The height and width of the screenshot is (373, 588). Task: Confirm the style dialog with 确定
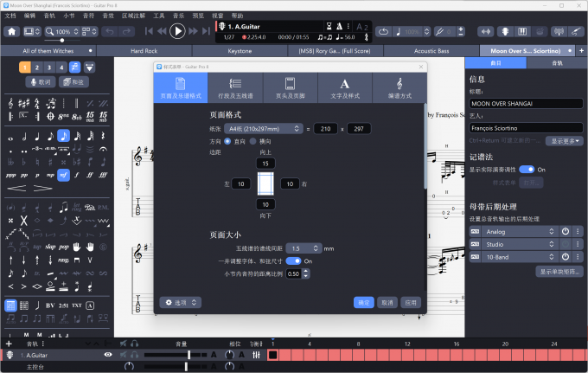(x=364, y=302)
